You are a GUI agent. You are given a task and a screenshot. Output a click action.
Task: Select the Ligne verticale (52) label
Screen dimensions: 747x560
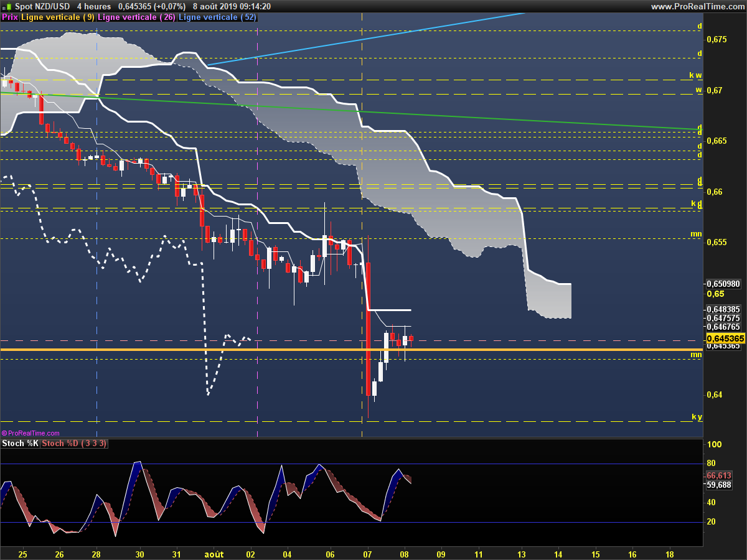pyautogui.click(x=217, y=17)
